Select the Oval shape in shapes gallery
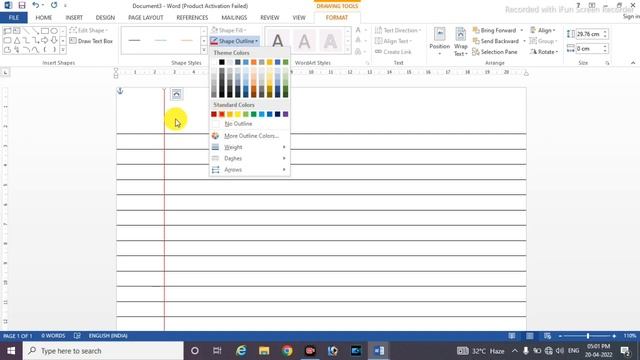The height and width of the screenshot is (360, 640). (54, 31)
